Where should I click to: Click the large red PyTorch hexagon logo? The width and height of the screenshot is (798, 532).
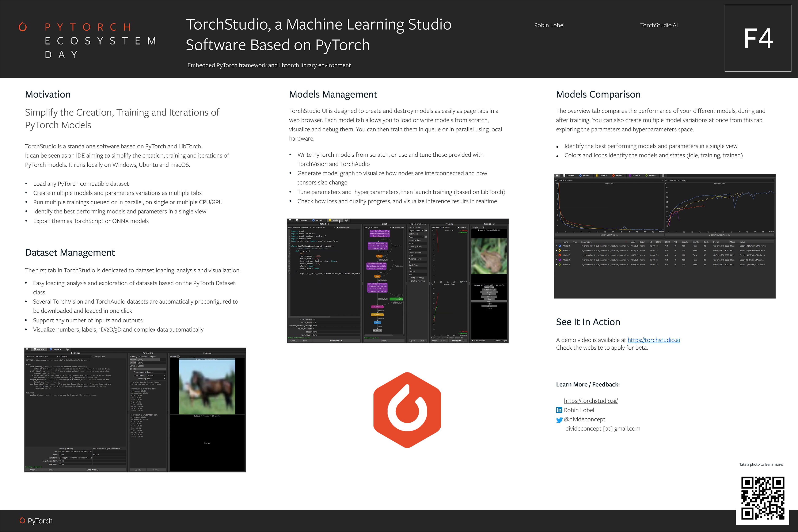pos(407,410)
